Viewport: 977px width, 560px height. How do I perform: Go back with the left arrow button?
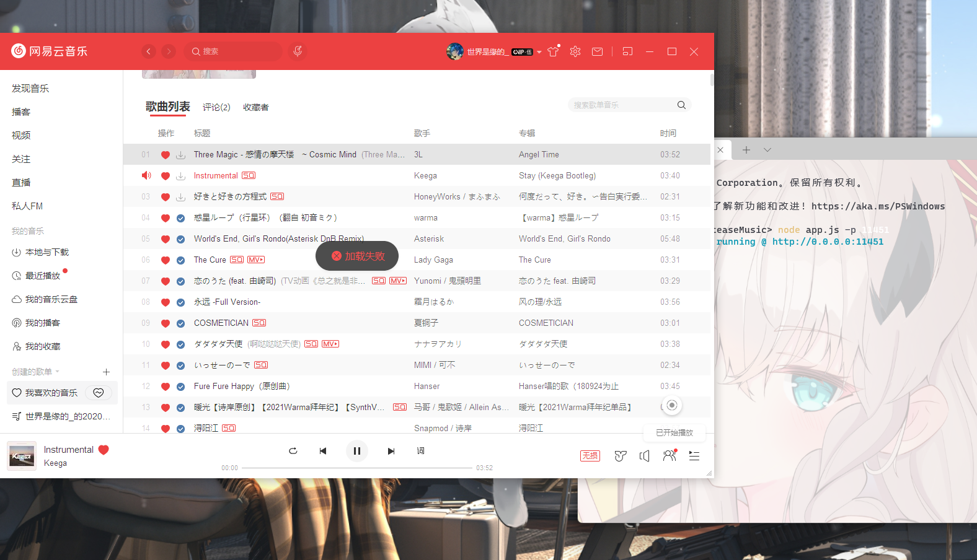[149, 51]
